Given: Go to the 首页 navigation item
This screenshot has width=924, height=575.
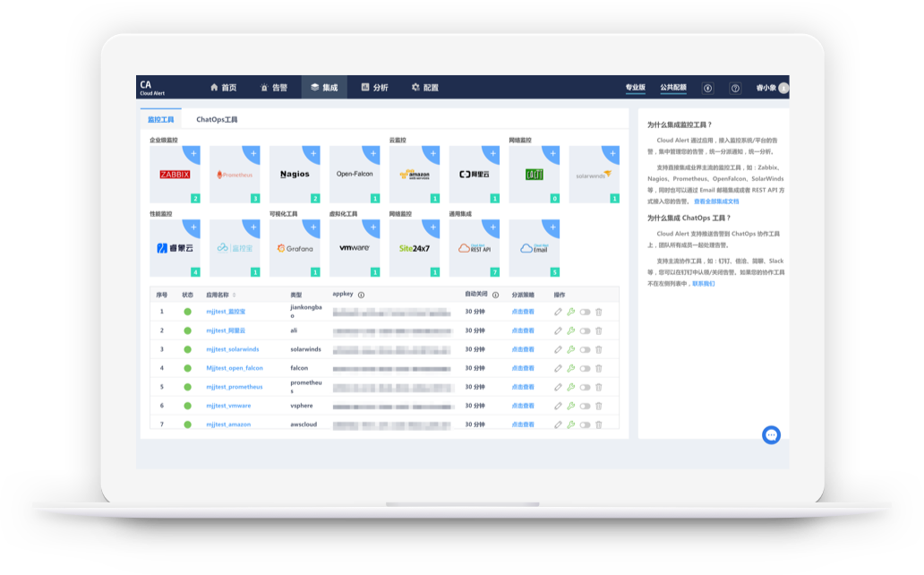Looking at the screenshot, I should coord(223,87).
